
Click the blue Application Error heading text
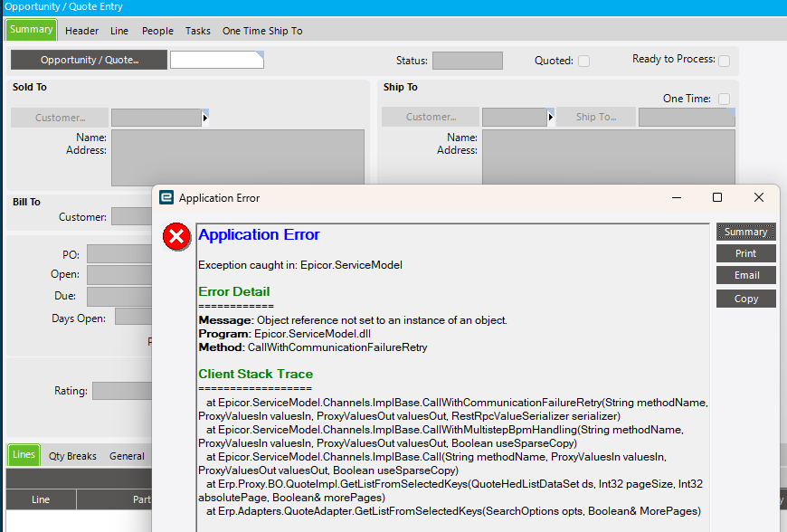(259, 235)
